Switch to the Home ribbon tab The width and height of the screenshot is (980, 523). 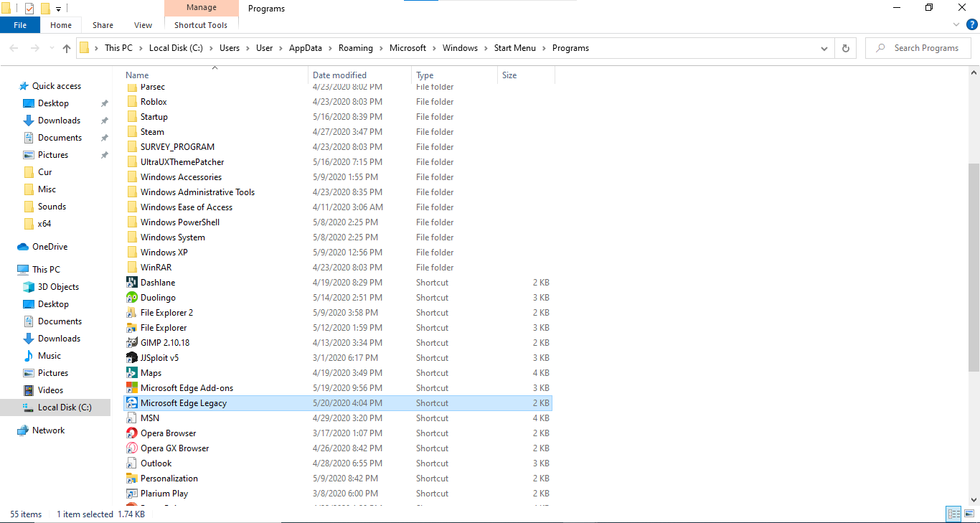pyautogui.click(x=61, y=25)
